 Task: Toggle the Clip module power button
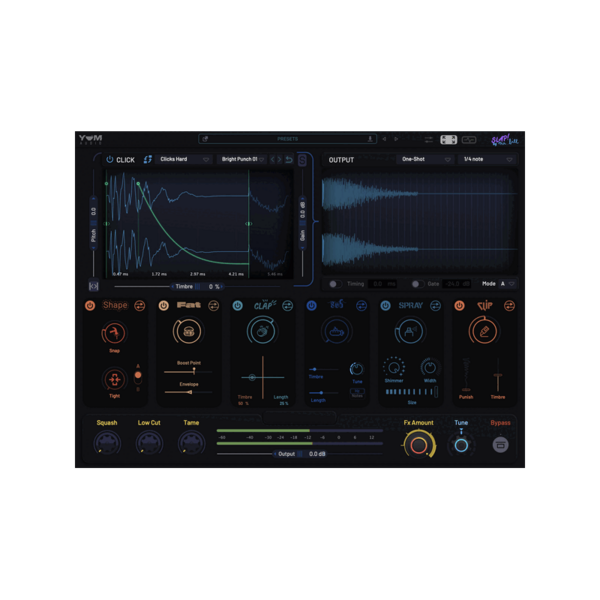tap(459, 305)
